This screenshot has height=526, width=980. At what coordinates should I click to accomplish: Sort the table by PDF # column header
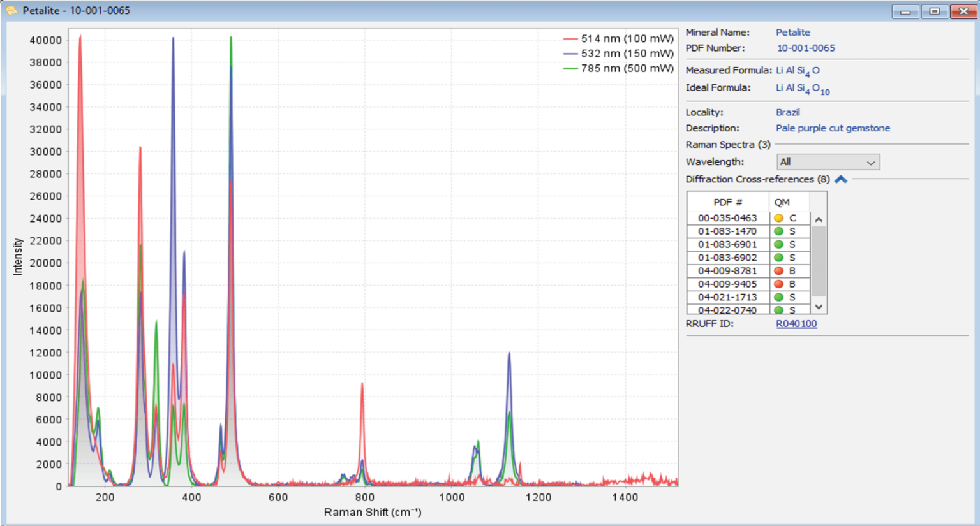click(x=727, y=202)
